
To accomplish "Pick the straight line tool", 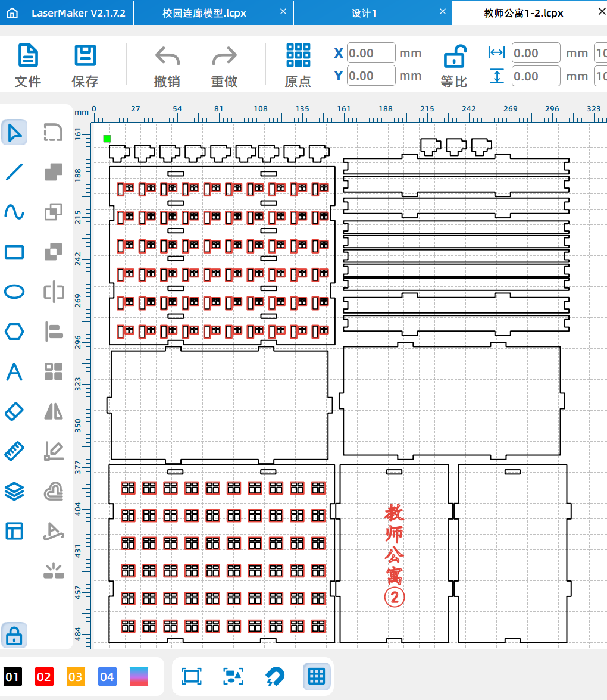I will click(x=14, y=172).
